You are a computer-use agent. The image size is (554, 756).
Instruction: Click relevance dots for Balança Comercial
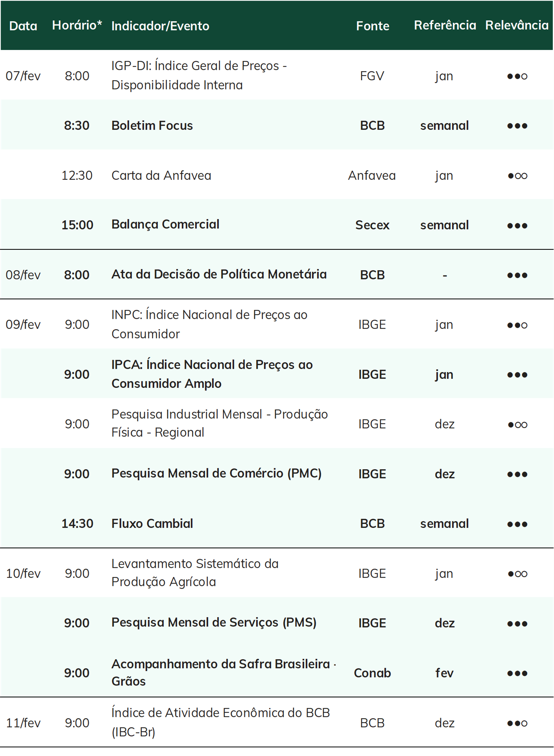[517, 226]
